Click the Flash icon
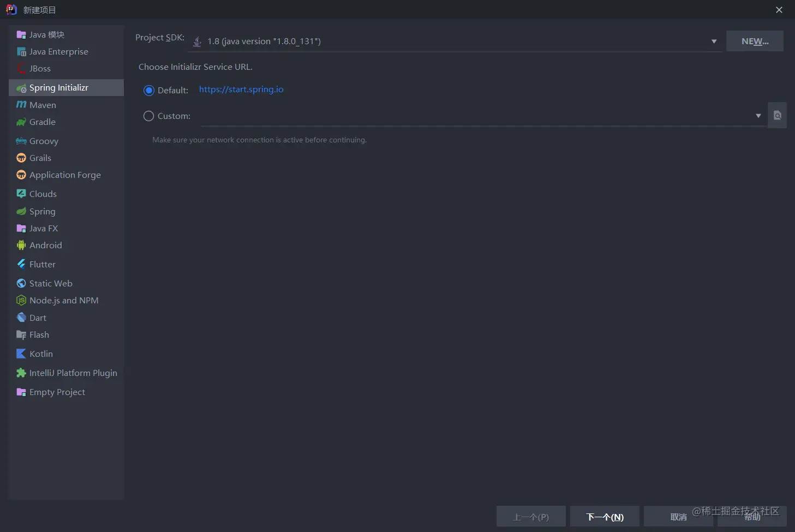Screen dimensions: 795x532 [x=21, y=335]
